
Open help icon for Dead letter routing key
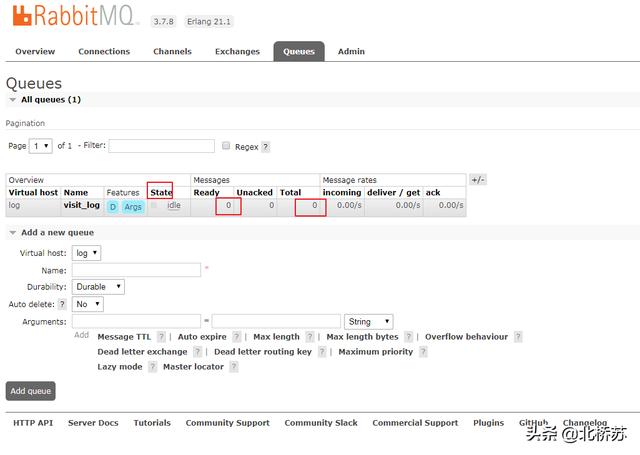click(322, 352)
